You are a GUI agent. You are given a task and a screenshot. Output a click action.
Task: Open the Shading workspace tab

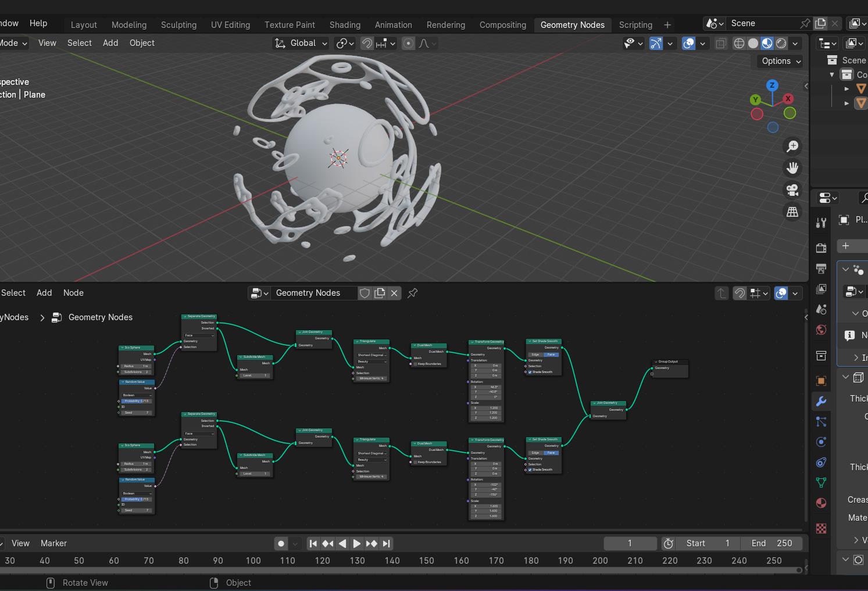(x=345, y=25)
